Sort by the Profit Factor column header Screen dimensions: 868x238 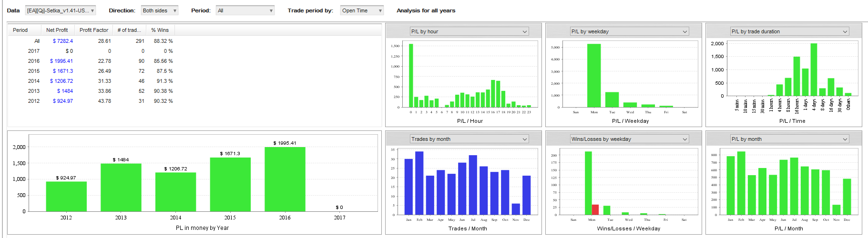point(94,30)
